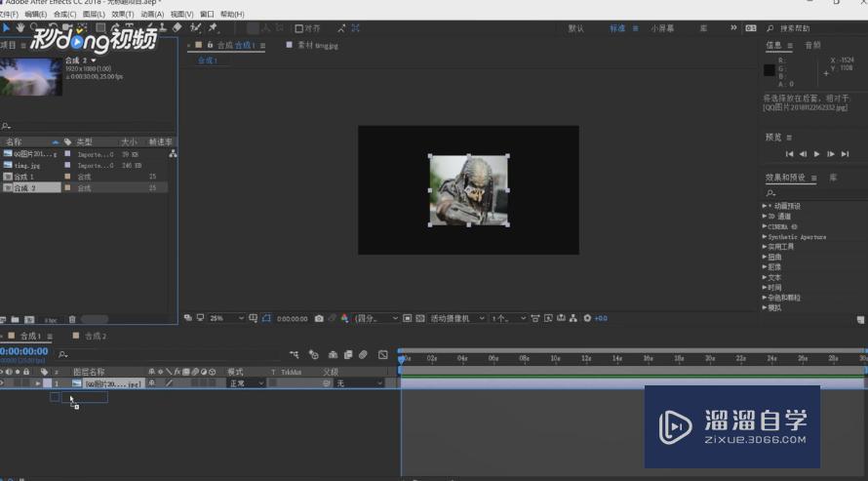Select the Roto Brush tool
The height and width of the screenshot is (481, 868).
[195, 27]
